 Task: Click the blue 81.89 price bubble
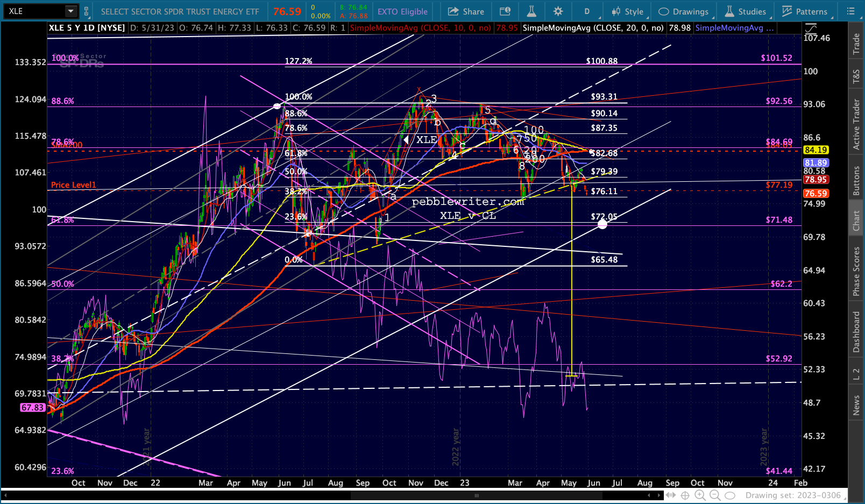816,163
